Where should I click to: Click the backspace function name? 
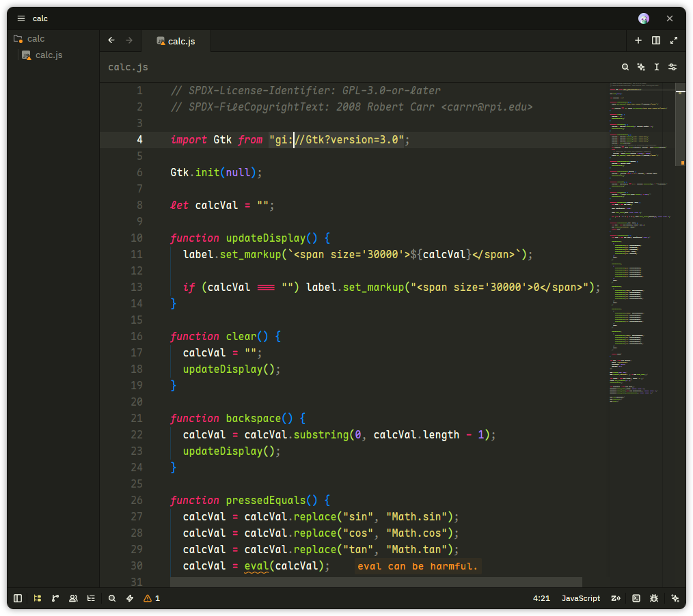[254, 418]
